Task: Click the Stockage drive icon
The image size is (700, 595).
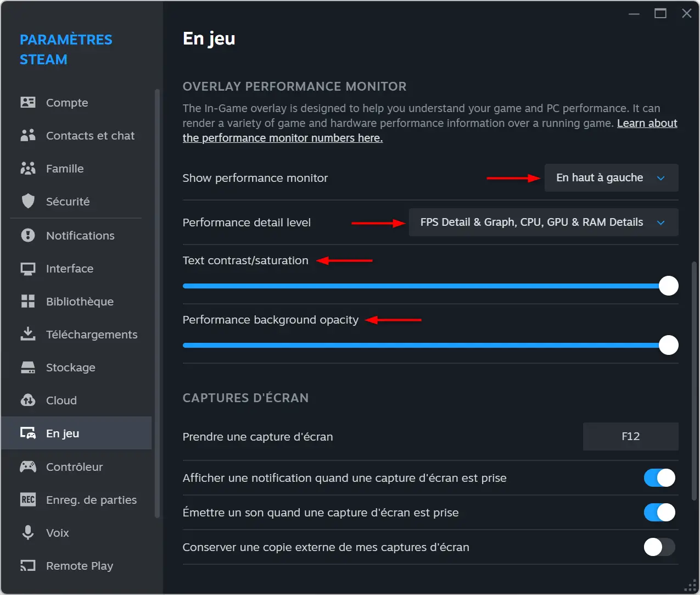Action: click(x=28, y=368)
